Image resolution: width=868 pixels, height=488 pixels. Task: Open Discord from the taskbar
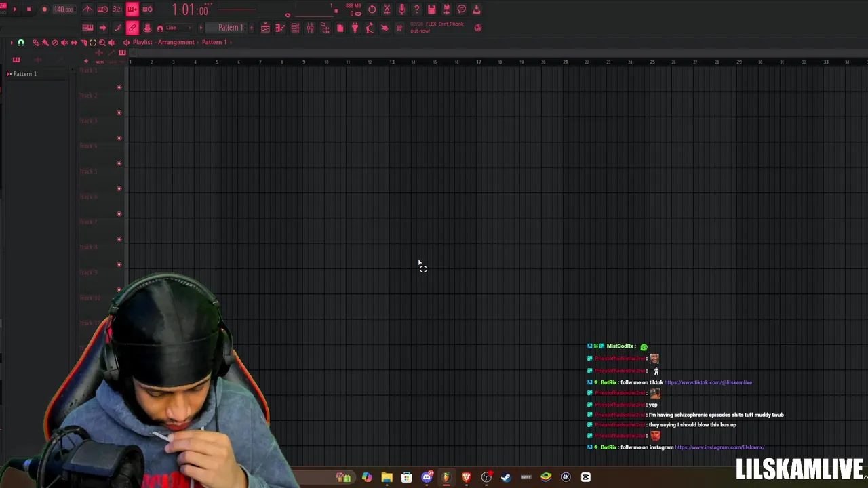(x=427, y=477)
